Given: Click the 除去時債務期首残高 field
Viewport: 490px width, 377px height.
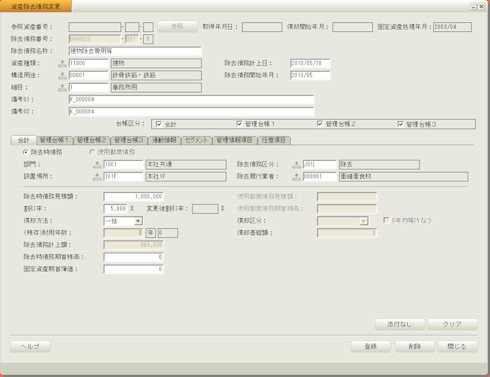Looking at the screenshot, I should pos(133,257).
